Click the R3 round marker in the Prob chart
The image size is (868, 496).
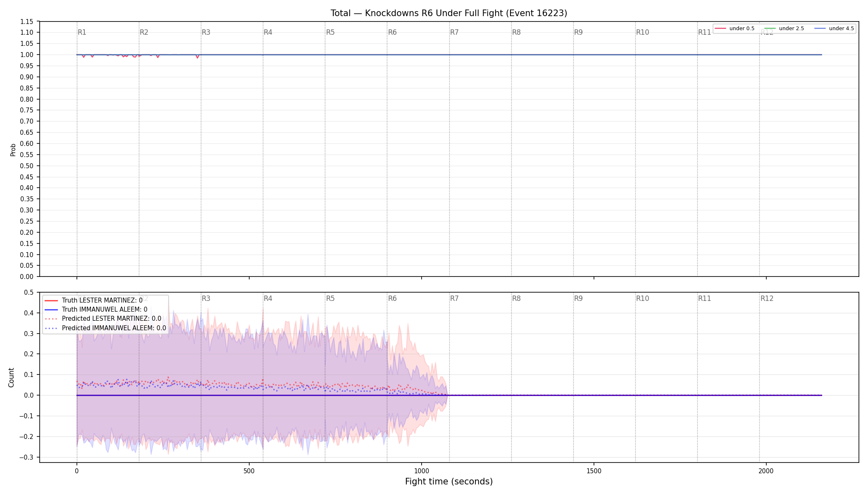point(206,32)
